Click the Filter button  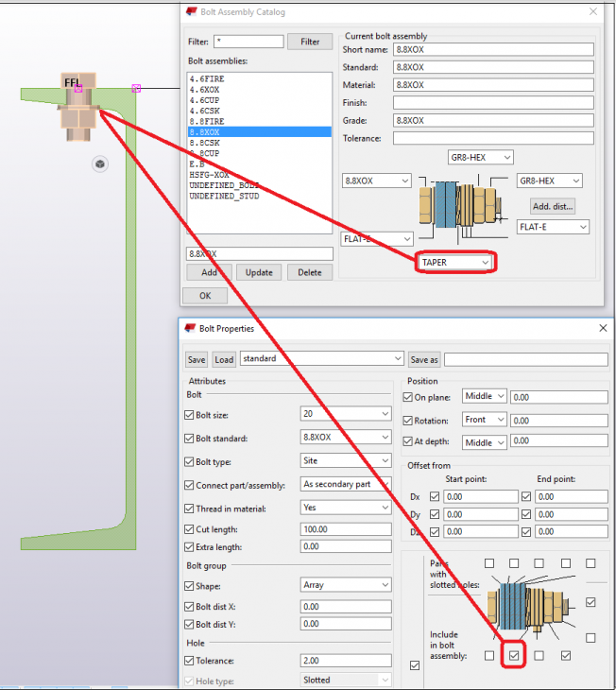(x=310, y=42)
